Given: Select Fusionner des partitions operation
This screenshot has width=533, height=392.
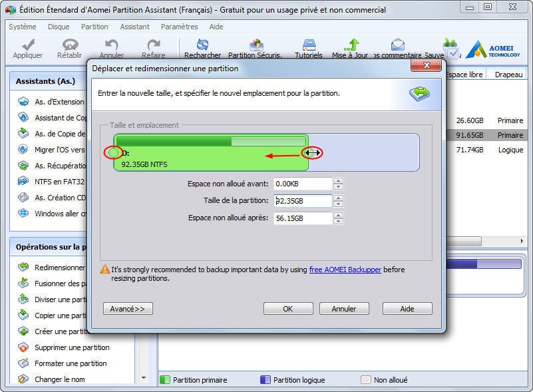Looking at the screenshot, I should tap(52, 284).
